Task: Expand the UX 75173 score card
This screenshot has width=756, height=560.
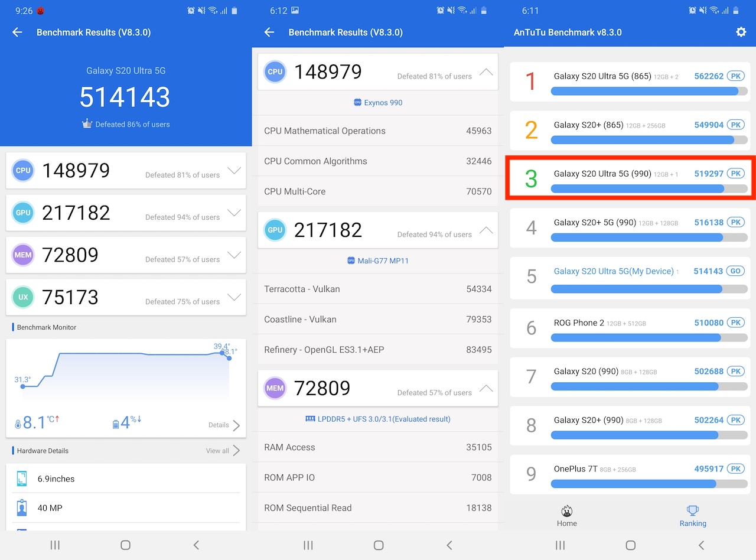Action: click(234, 297)
